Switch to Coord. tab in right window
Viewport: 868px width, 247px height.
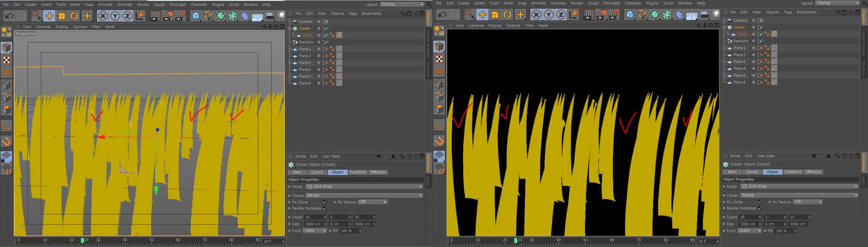point(752,172)
